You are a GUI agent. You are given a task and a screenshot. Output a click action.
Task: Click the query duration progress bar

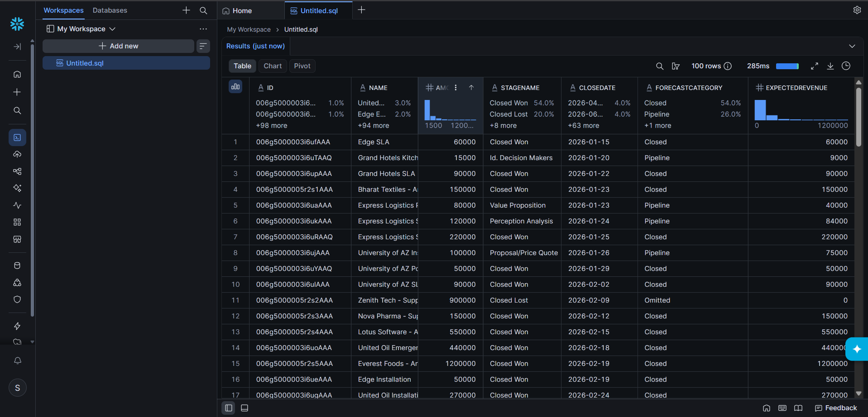point(787,66)
